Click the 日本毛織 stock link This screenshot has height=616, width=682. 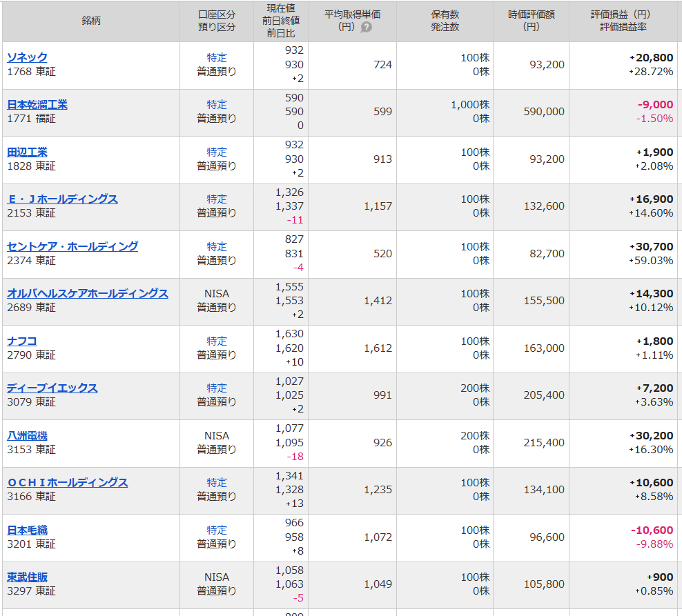(x=27, y=530)
